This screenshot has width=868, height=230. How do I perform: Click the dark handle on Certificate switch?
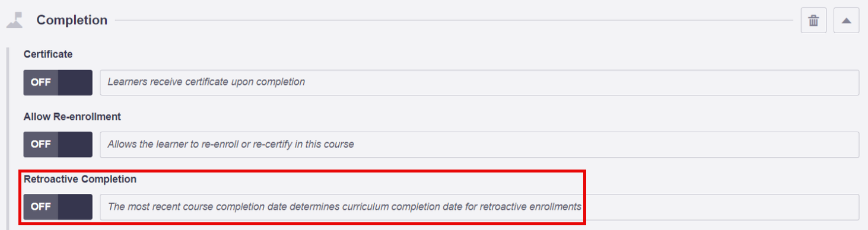coord(75,82)
